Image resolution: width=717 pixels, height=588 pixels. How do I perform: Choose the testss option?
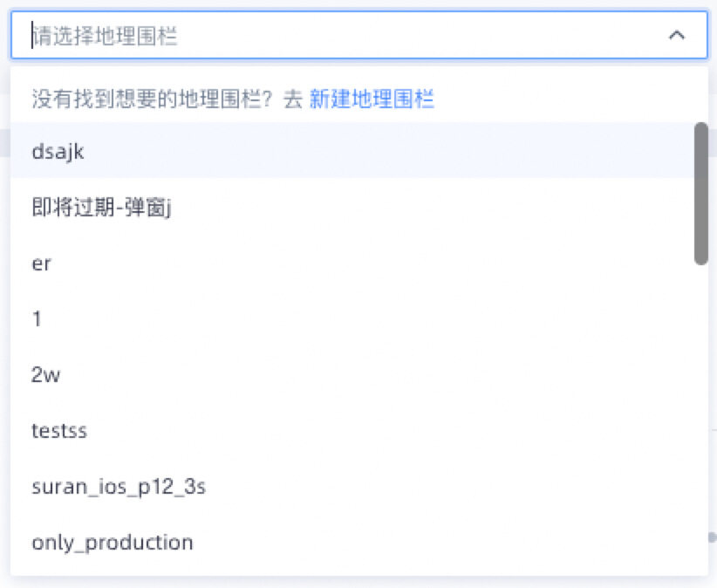click(59, 431)
